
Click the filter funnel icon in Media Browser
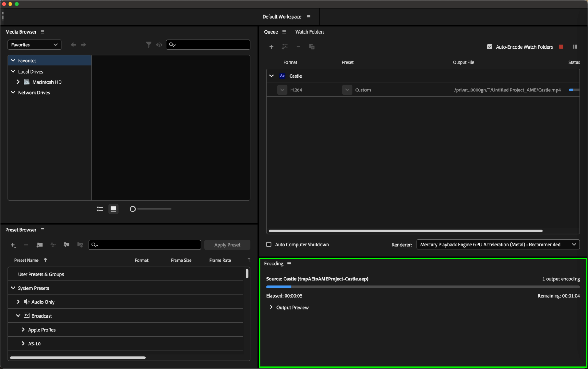pyautogui.click(x=149, y=45)
